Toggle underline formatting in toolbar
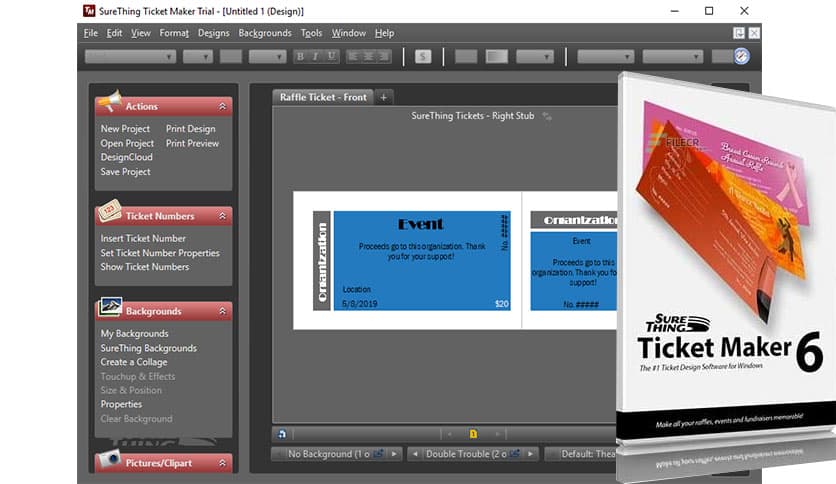Viewport: 836px width, 484px height. click(x=331, y=57)
